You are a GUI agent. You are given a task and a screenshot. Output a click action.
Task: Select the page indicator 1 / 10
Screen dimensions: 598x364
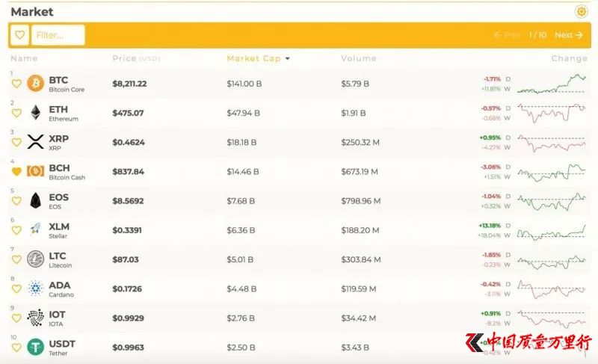[537, 35]
